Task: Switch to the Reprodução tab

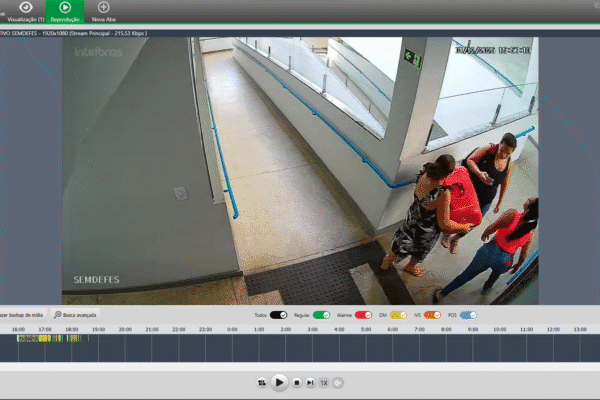Action: (x=65, y=10)
